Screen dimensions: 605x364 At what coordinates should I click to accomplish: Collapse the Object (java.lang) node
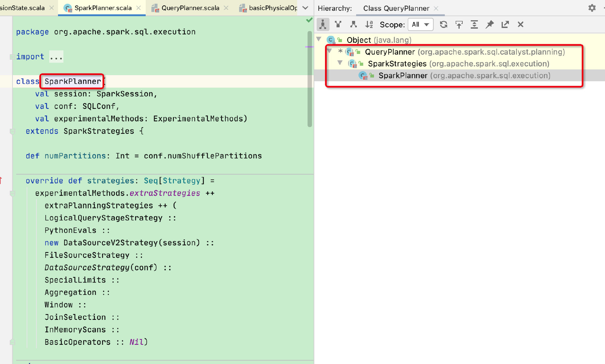click(319, 39)
